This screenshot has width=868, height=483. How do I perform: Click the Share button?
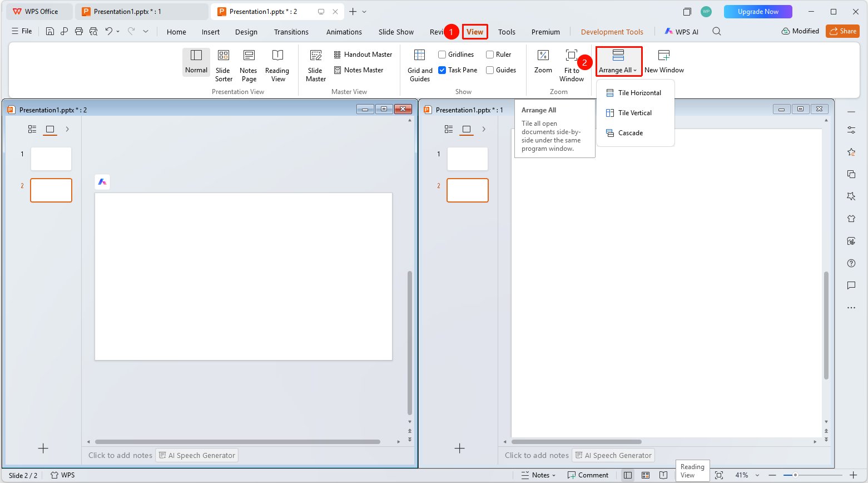pyautogui.click(x=842, y=31)
